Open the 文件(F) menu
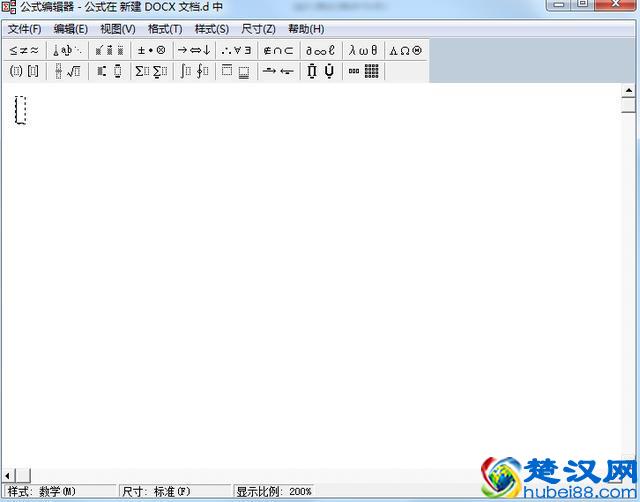The image size is (640, 502). click(25, 29)
